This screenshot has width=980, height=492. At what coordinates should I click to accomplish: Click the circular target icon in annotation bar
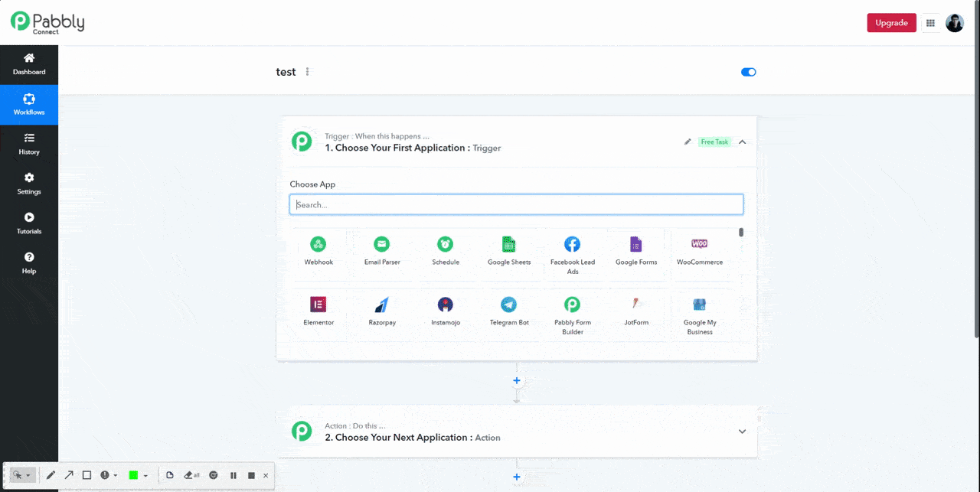pyautogui.click(x=214, y=475)
